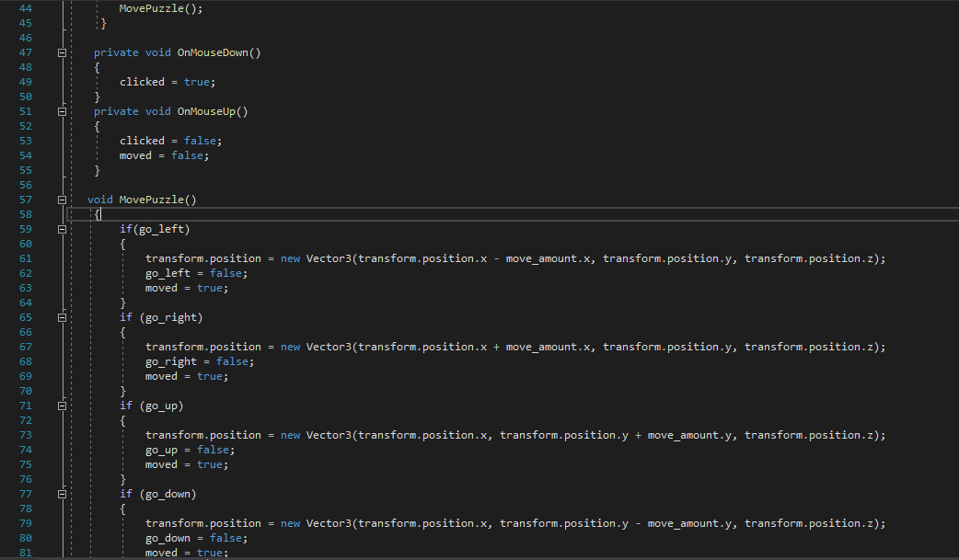This screenshot has width=959, height=560.
Task: Collapse the OnMouseDown method
Action: tap(62, 52)
